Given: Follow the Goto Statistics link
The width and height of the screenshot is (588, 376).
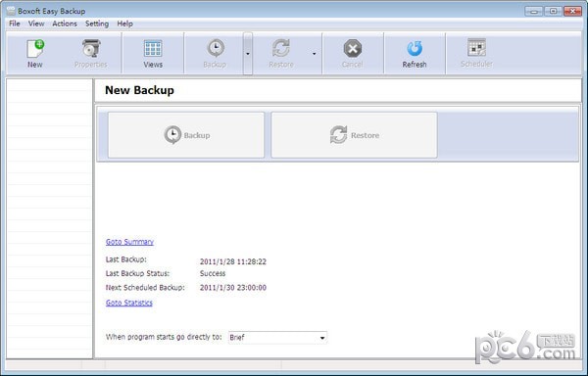Looking at the screenshot, I should tap(129, 303).
